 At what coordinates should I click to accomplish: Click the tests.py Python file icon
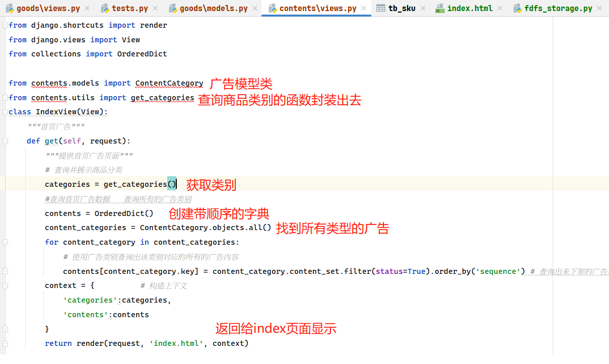[x=105, y=8]
